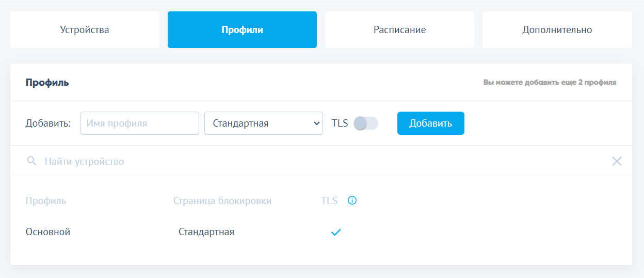Switch to the Расписание tab
Screen dimensions: 644x278
click(399, 30)
